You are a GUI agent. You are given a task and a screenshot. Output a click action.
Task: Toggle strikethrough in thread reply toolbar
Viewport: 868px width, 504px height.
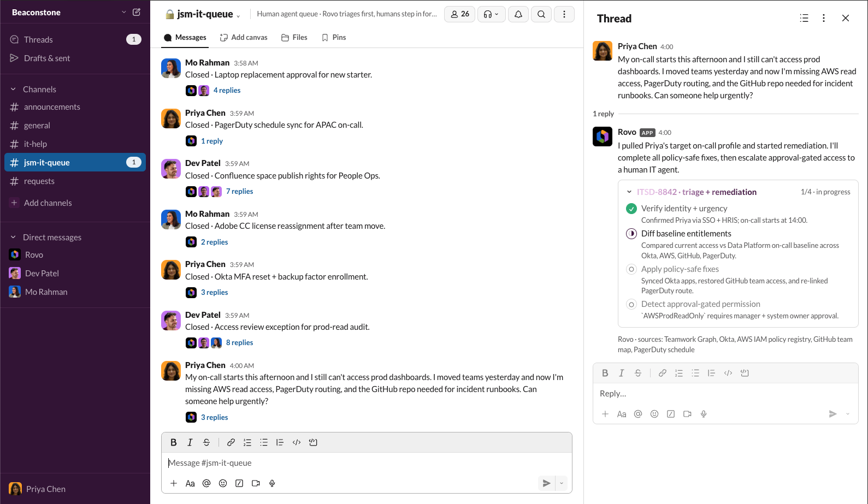638,373
